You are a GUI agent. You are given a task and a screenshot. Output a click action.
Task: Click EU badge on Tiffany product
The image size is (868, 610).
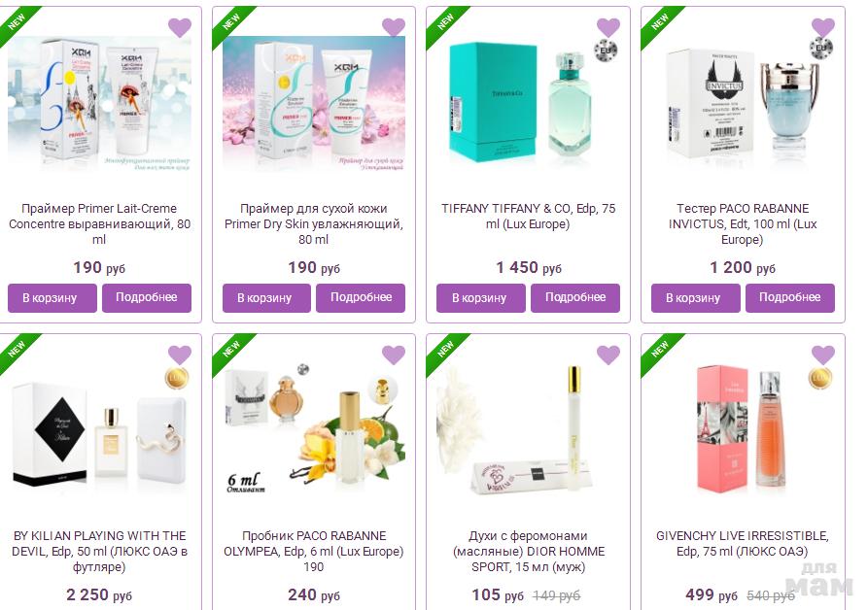click(x=606, y=51)
